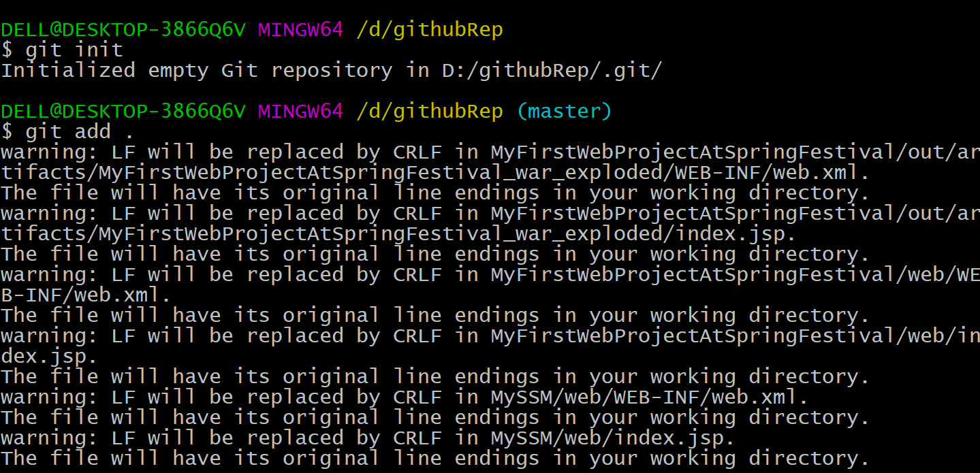Click the '$ git add .' command line

68,131
